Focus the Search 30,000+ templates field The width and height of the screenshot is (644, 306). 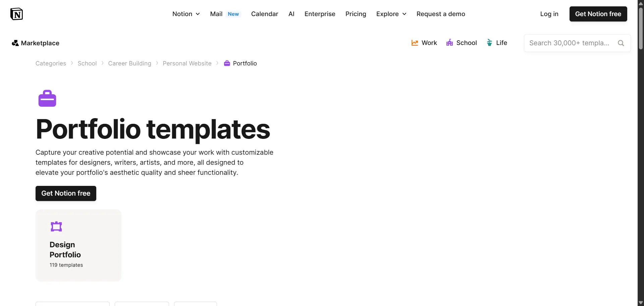point(577,43)
